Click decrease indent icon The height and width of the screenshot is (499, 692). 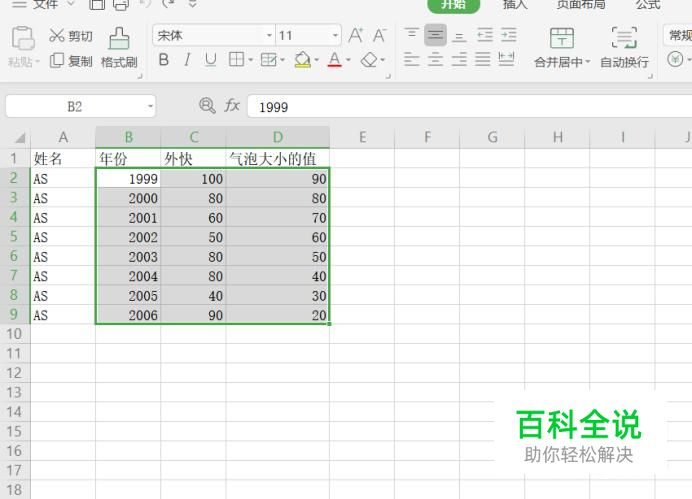tap(485, 35)
